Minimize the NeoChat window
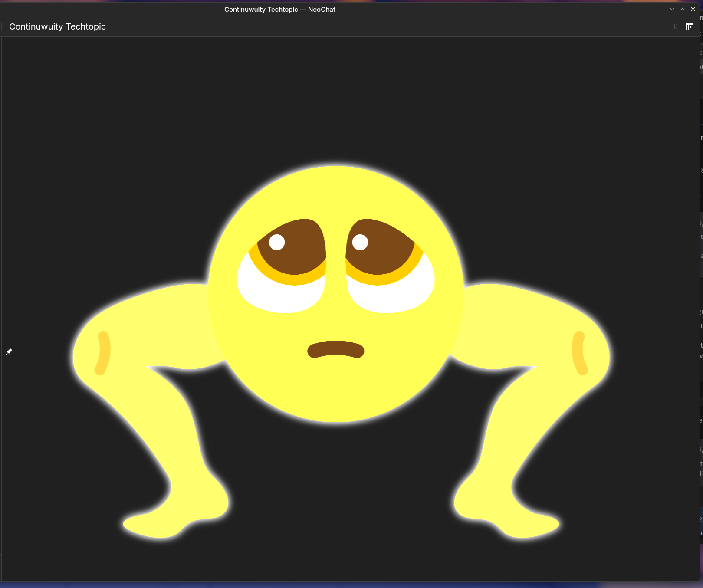The width and height of the screenshot is (703, 588). coord(672,9)
